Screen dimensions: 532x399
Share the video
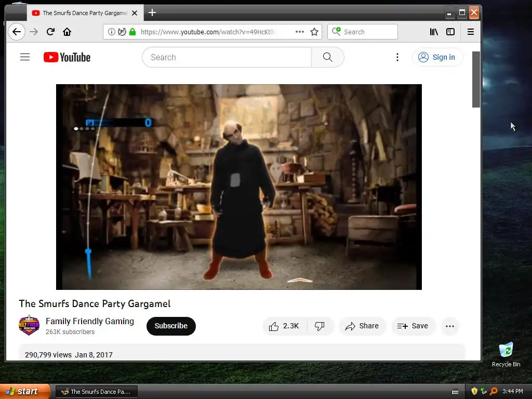362,326
